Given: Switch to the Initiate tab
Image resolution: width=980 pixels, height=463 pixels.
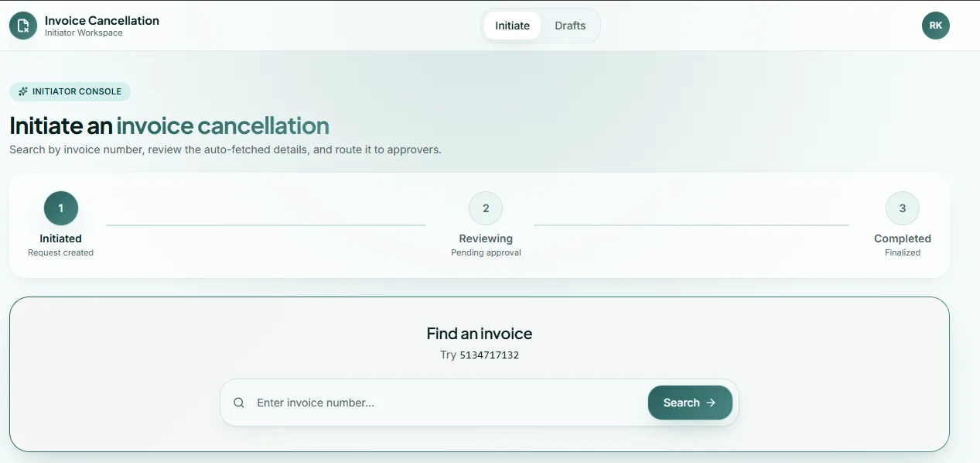Looking at the screenshot, I should tap(512, 26).
